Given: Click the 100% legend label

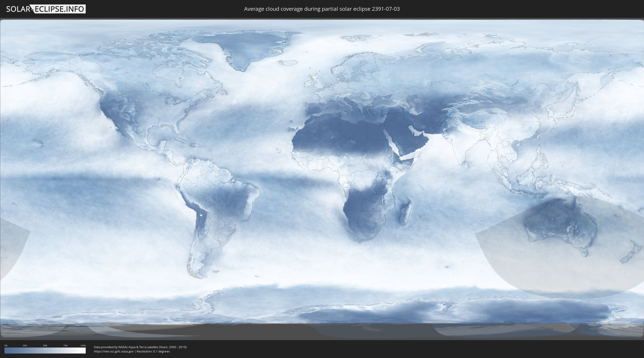Looking at the screenshot, I should click(x=83, y=345).
